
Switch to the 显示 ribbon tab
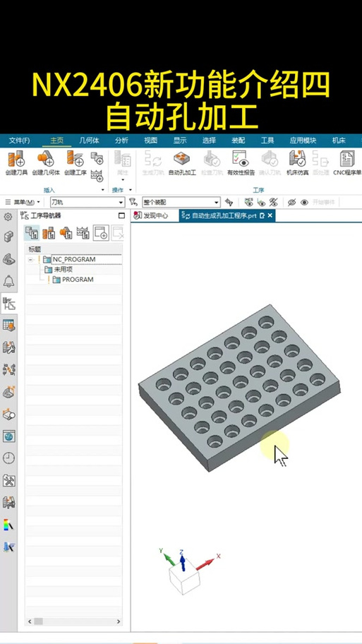[x=180, y=141]
